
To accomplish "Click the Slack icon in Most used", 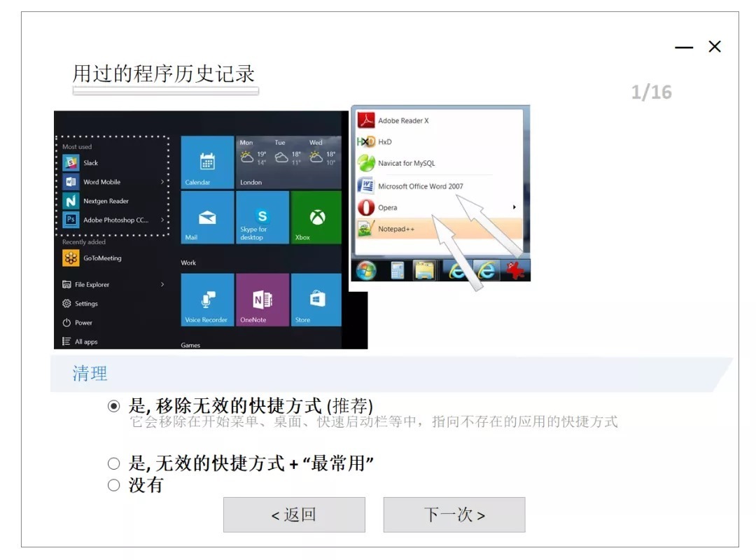I will pos(71,163).
